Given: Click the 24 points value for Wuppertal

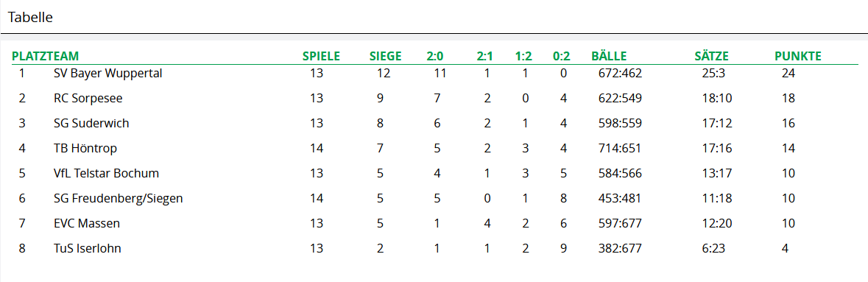Looking at the screenshot, I should pyautogui.click(x=788, y=73).
